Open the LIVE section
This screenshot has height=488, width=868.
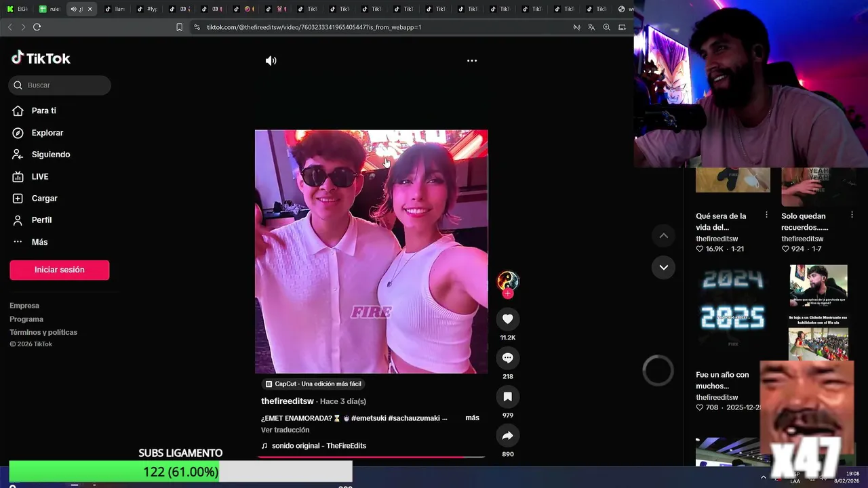coord(39,176)
